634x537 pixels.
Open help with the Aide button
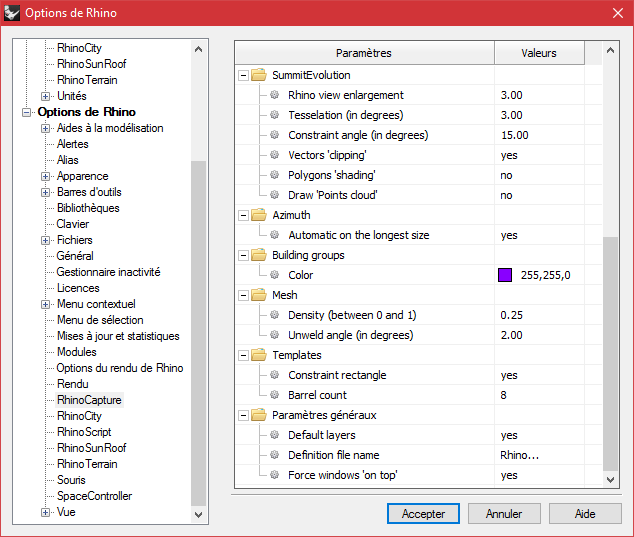click(585, 514)
